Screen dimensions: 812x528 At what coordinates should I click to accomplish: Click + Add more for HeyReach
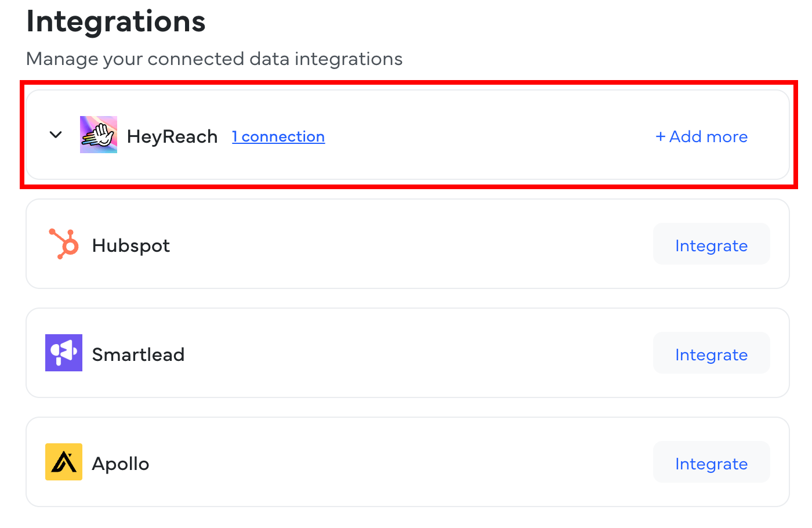click(x=702, y=136)
